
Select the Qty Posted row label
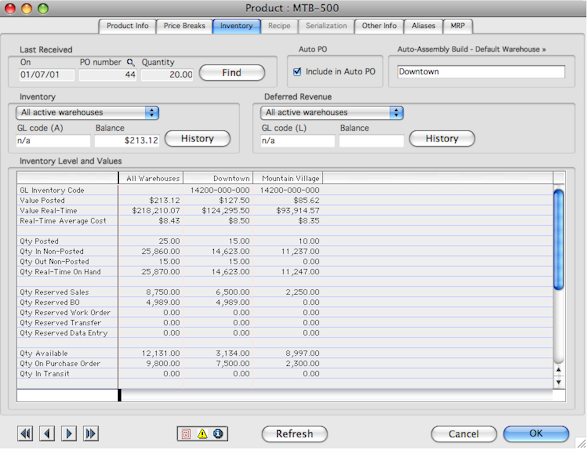39,241
